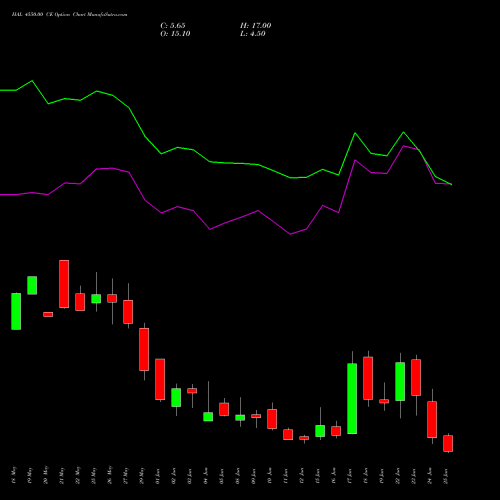
Task: Click the '25 Jun' date label on the axis
Action: (446, 476)
